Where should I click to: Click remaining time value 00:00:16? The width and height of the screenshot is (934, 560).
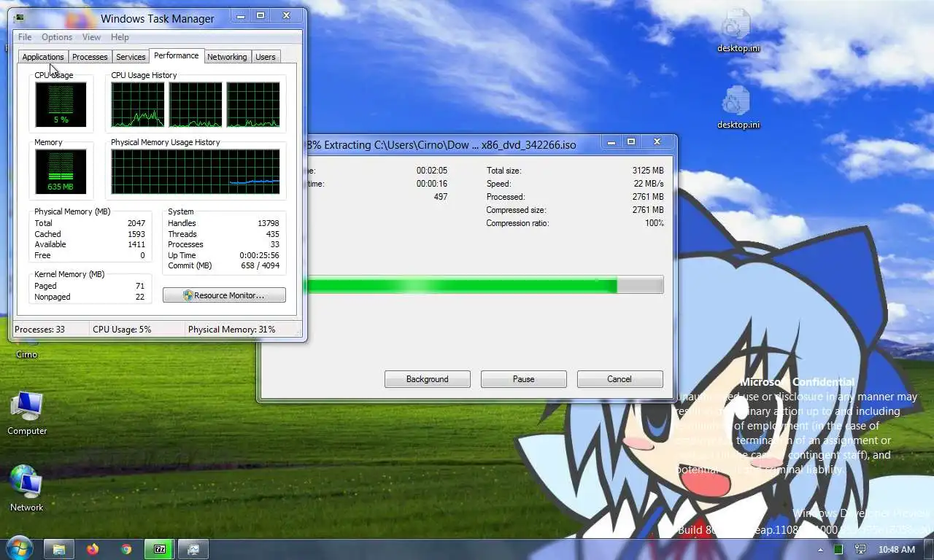pyautogui.click(x=432, y=184)
